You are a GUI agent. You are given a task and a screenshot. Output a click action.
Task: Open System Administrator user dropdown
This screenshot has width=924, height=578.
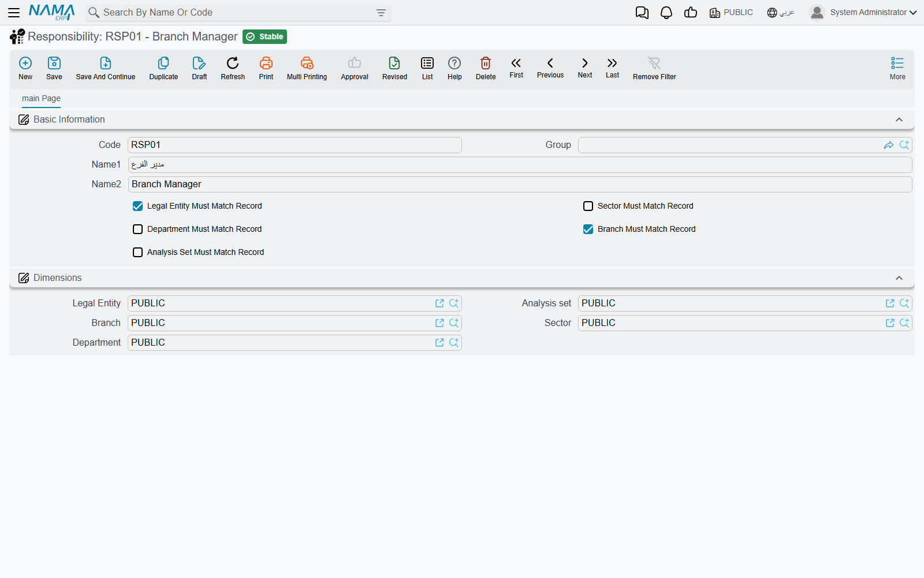[863, 13]
